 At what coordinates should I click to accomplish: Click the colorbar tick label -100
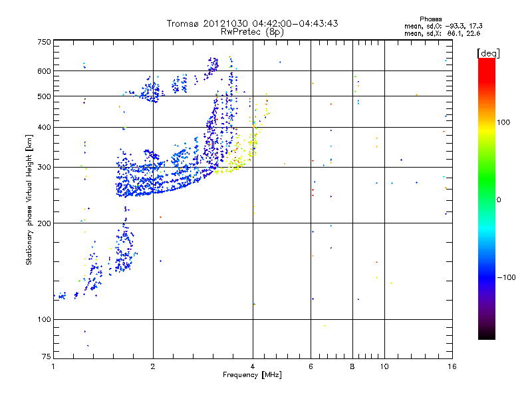(507, 277)
